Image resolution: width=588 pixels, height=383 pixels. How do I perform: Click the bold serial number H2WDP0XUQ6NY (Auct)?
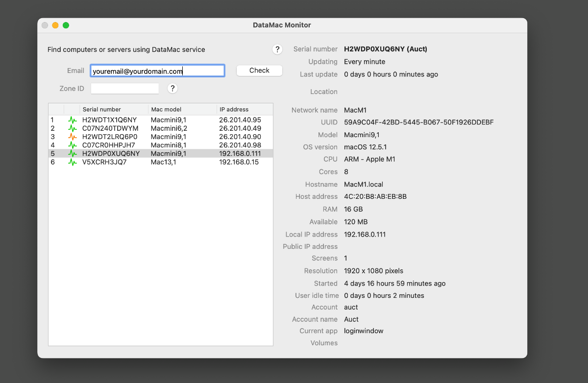pos(386,49)
